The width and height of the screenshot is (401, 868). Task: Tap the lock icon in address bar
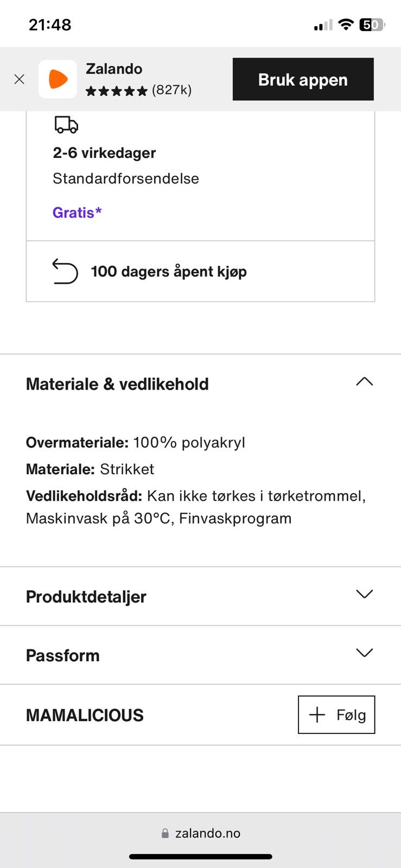[x=165, y=833]
